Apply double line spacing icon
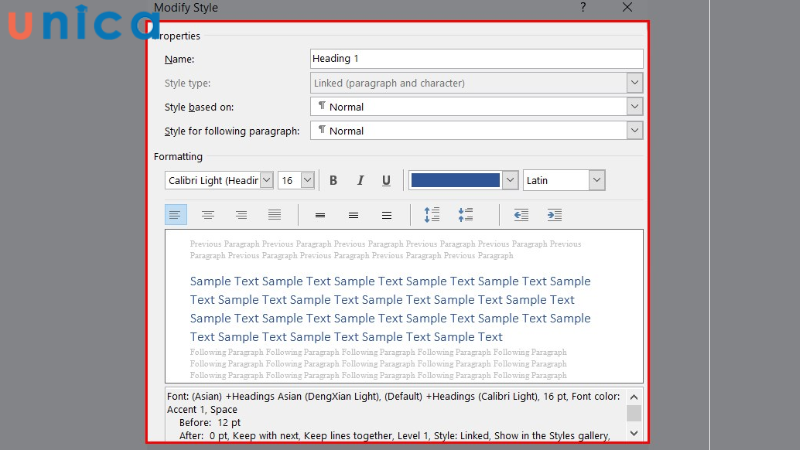This screenshot has width=800, height=450. (x=386, y=215)
